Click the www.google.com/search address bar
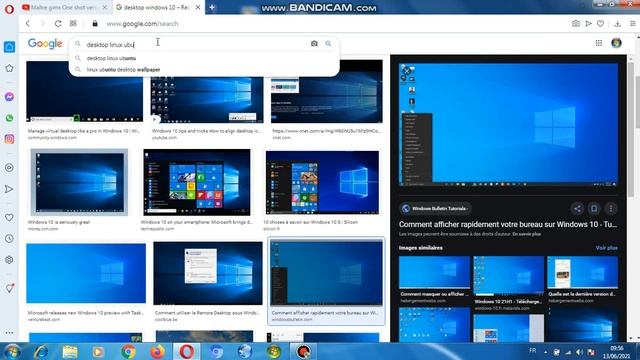640x360 pixels. pyautogui.click(x=142, y=24)
